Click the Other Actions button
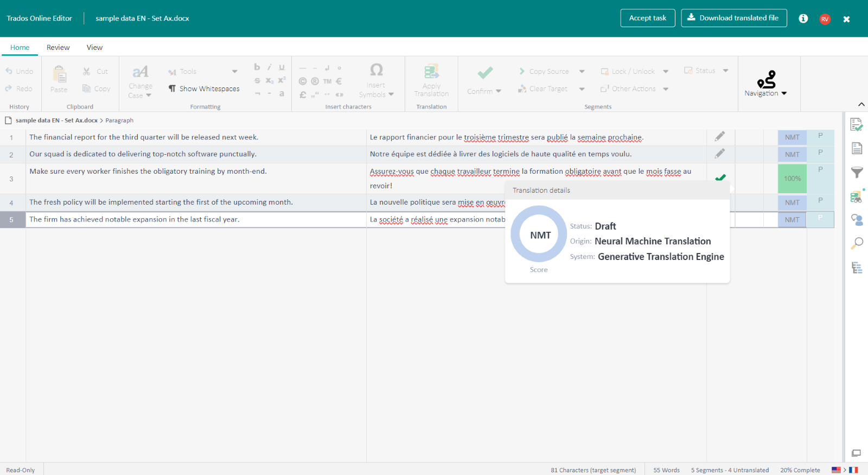Image resolution: width=868 pixels, height=475 pixels. pyautogui.click(x=628, y=88)
